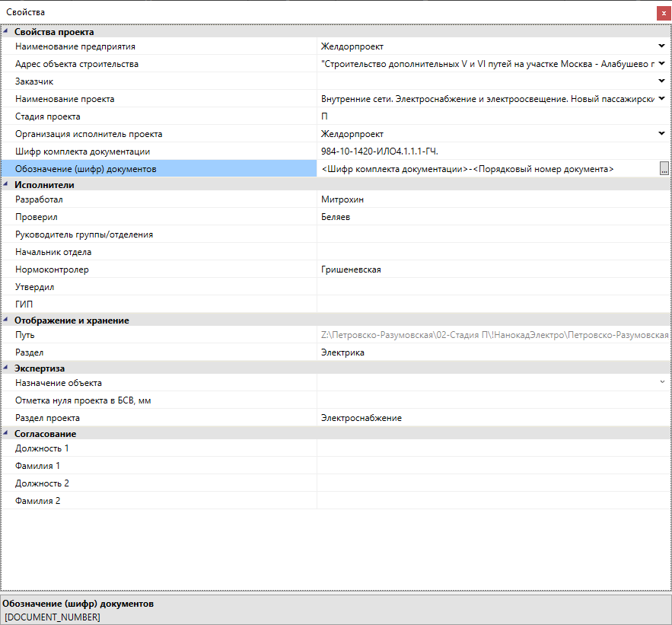Collapse the Исполнители section
The image size is (672, 625).
(x=7, y=185)
